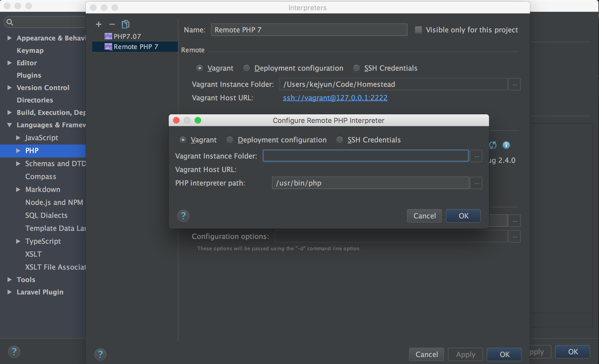The height and width of the screenshot is (364, 599).
Task: Focus the empty Vagrant Instance Folder field
Action: point(366,156)
